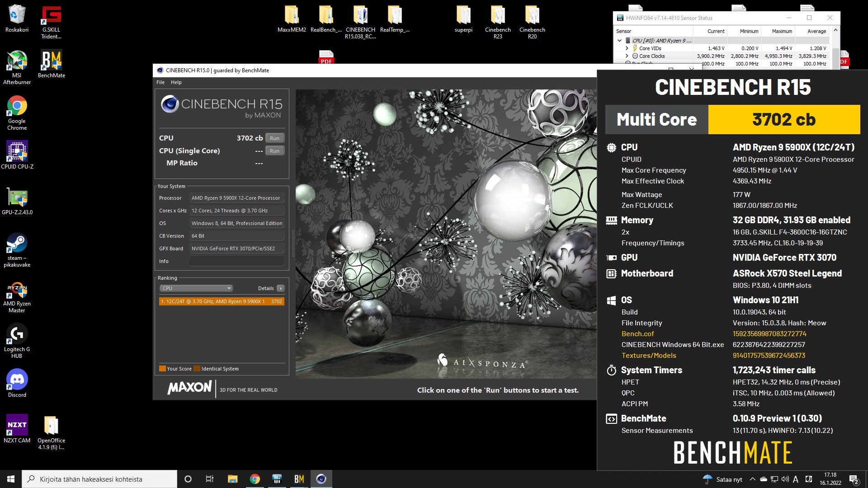
Task: Click the 3702 cb Multi Core score
Action: pyautogui.click(x=784, y=120)
